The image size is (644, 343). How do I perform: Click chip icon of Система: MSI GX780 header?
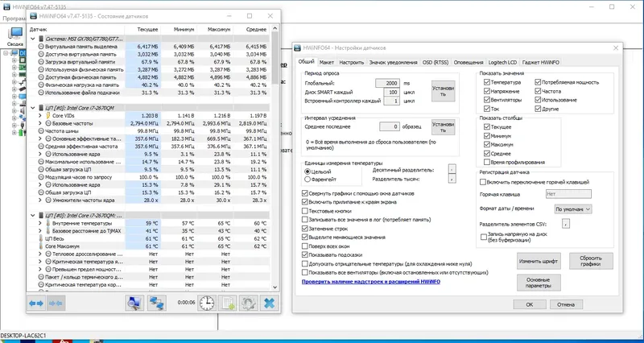41,39
